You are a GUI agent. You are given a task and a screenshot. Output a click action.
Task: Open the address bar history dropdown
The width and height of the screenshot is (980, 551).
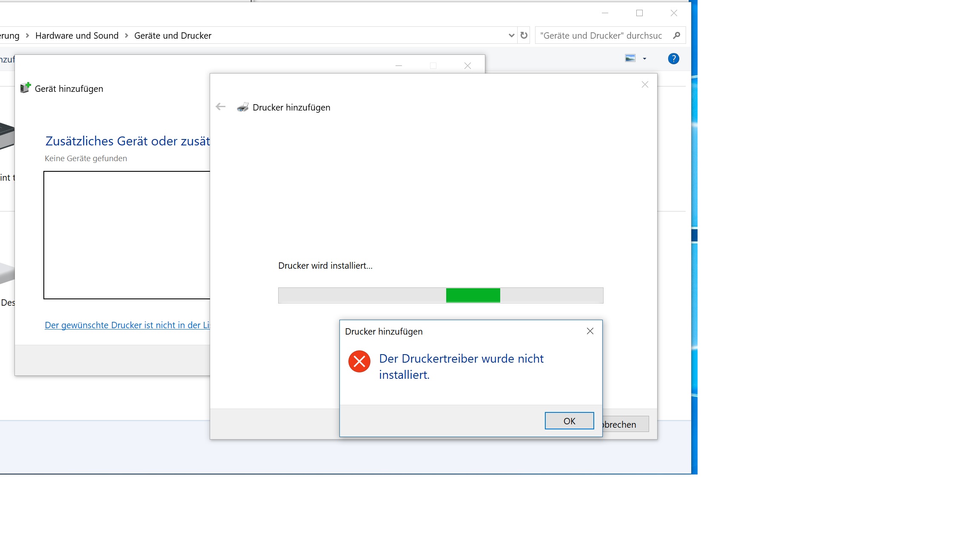(x=511, y=35)
